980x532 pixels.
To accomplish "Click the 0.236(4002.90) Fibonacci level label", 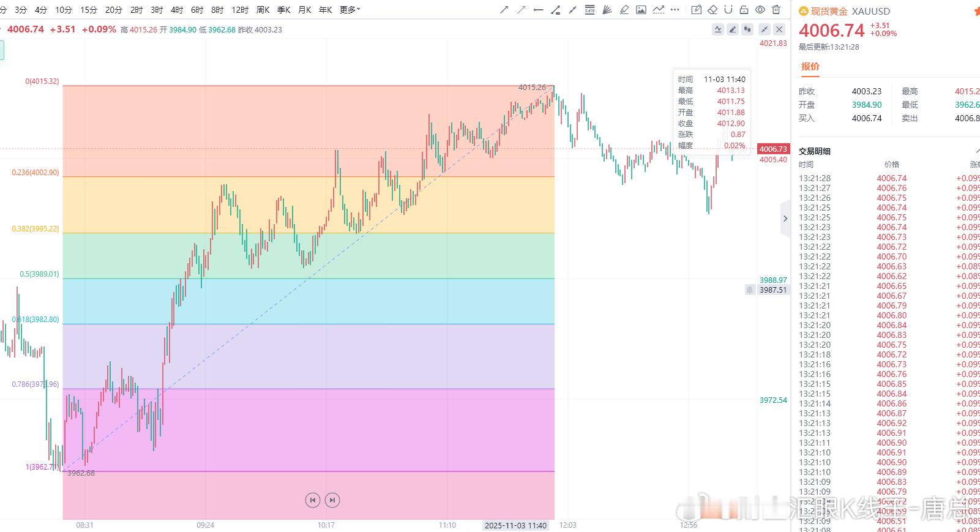I will click(x=36, y=173).
